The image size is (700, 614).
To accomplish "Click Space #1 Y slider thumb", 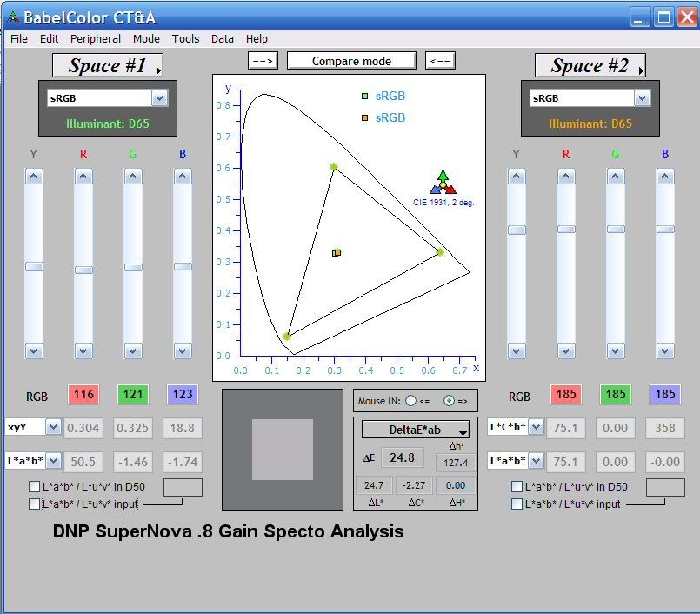I will pos(34,267).
